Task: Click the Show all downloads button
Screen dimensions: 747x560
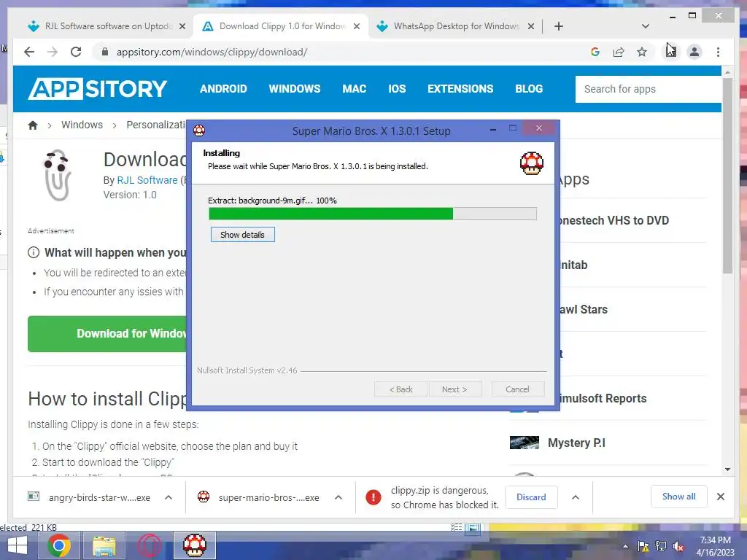Action: coord(679,497)
